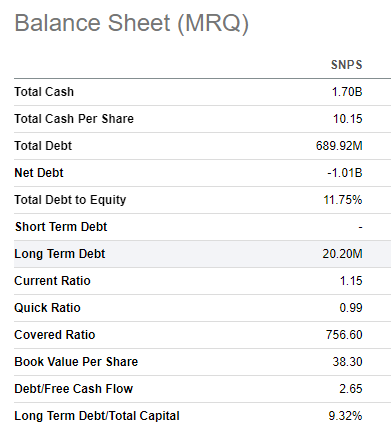This screenshot has height=432, width=391.
Task: Click the Covered Ratio label
Action: (x=55, y=335)
